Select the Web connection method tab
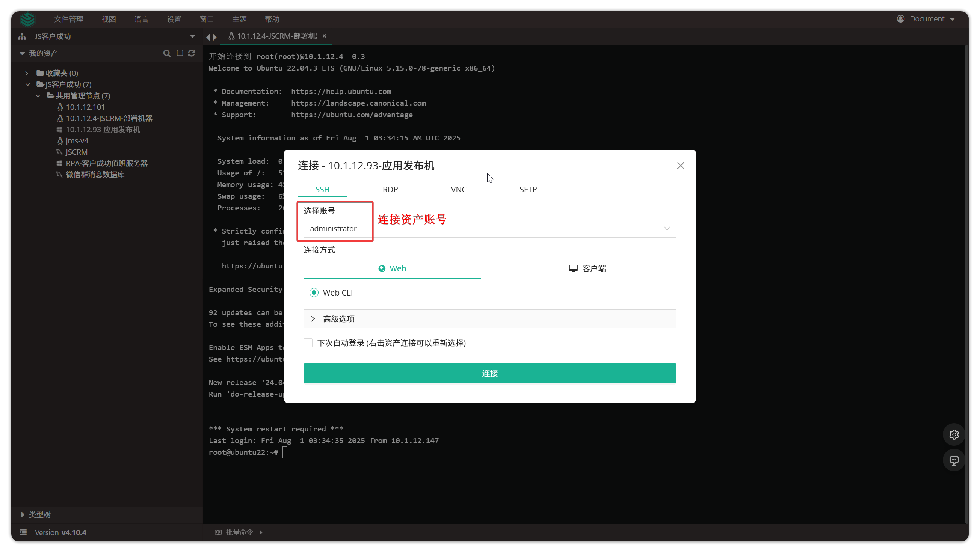The width and height of the screenshot is (980, 549). (x=392, y=269)
